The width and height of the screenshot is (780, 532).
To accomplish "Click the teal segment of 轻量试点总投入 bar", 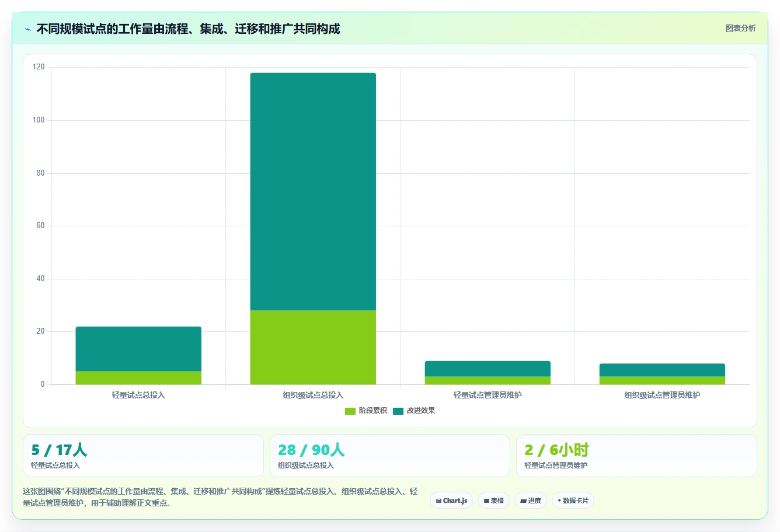I will pos(138,349).
